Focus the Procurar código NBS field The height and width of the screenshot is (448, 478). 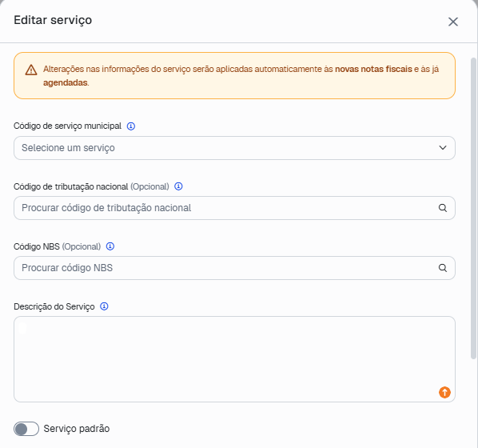tap(234, 268)
